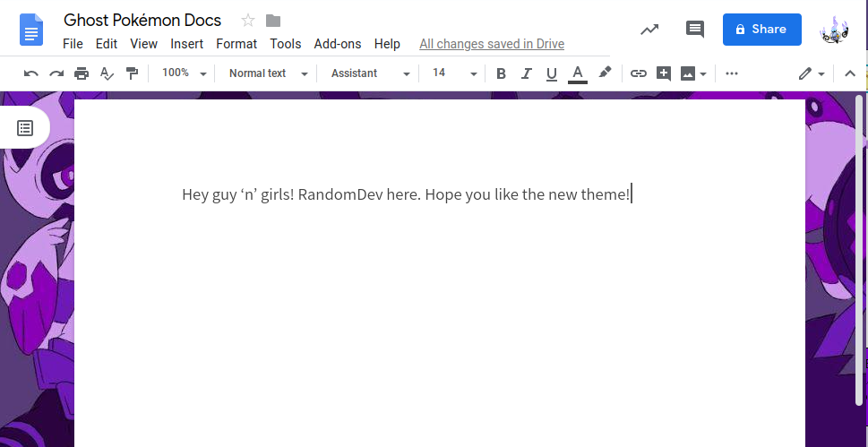Image resolution: width=868 pixels, height=447 pixels.
Task: Expand the editing mode dropdown arrow
Action: coord(821,73)
